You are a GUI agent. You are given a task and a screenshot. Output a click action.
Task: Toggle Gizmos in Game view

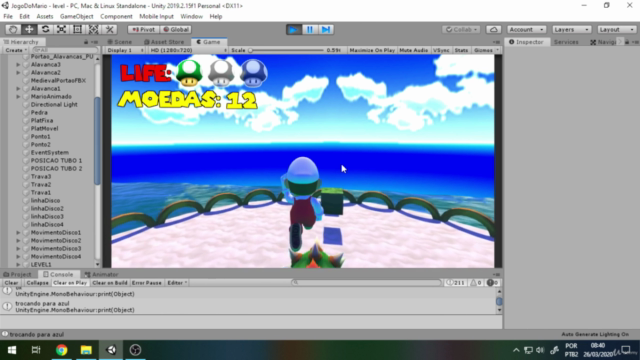(483, 50)
